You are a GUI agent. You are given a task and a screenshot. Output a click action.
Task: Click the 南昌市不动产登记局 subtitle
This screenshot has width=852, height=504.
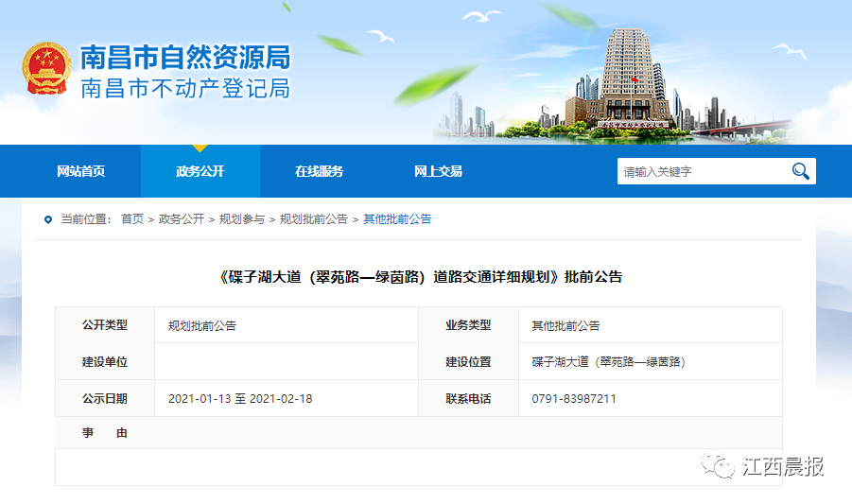tap(185, 89)
